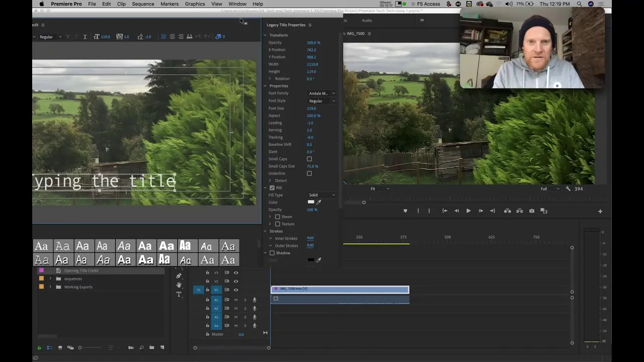Open the Graphics menu
The width and height of the screenshot is (644, 362).
195,4
